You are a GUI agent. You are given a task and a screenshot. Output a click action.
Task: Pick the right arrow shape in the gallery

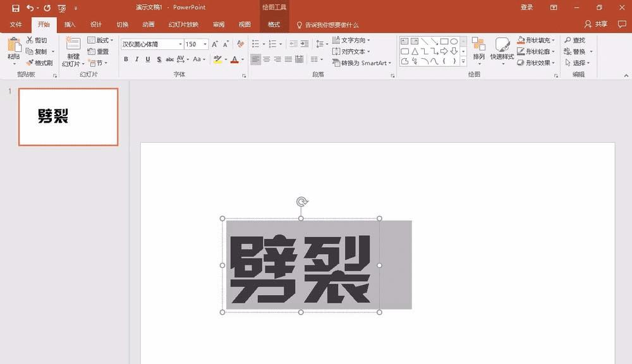tap(444, 51)
